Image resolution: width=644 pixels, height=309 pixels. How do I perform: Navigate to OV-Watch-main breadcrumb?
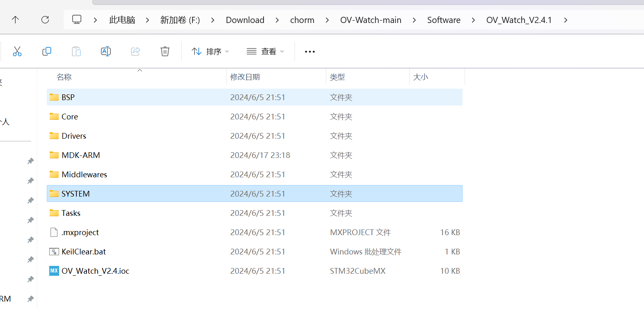[371, 20]
